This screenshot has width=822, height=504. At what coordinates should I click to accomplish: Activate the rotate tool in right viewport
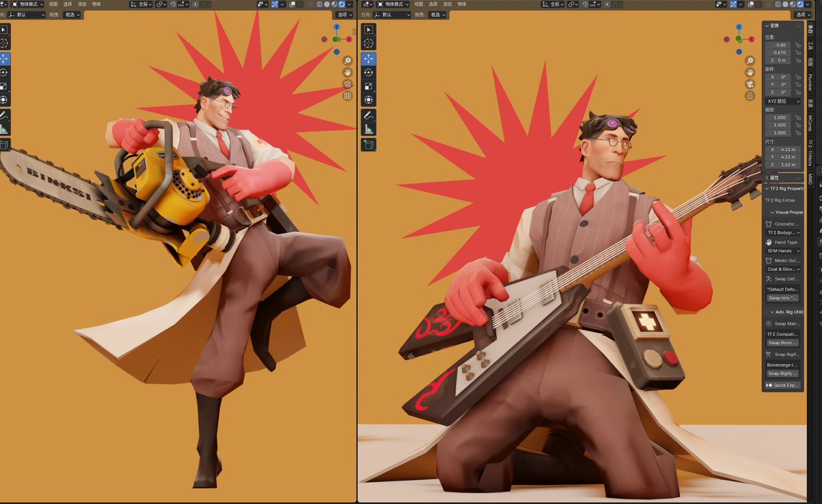coord(369,73)
